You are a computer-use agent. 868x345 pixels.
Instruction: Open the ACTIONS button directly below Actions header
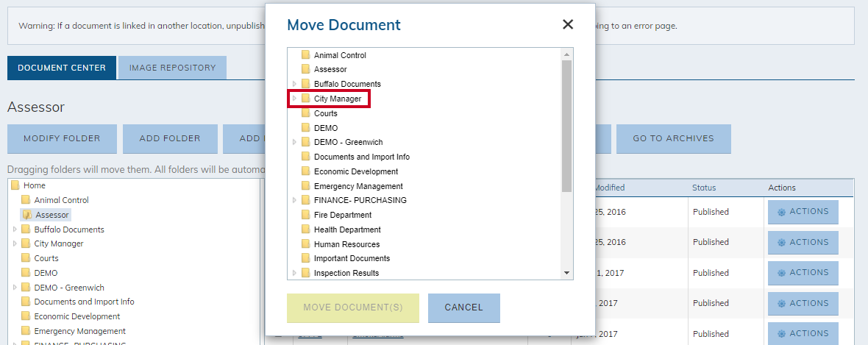[x=803, y=212]
